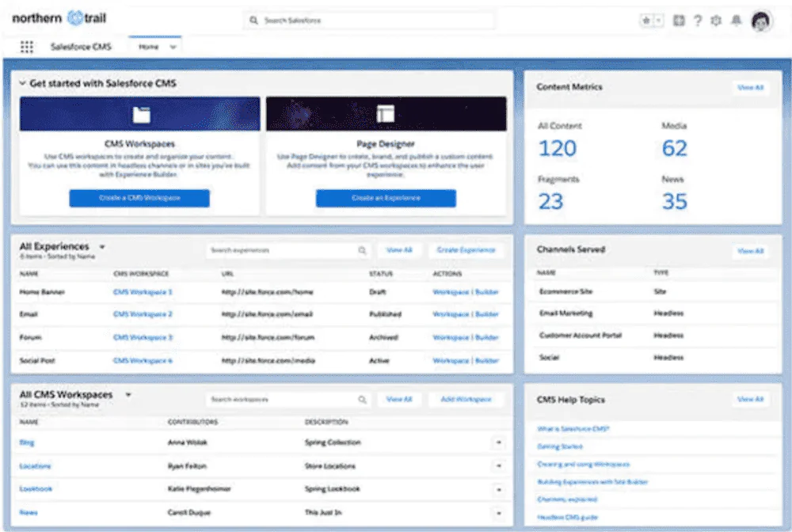Screen dimensions: 792x532
Task: Click the Favorites star icon
Action: [x=646, y=21]
